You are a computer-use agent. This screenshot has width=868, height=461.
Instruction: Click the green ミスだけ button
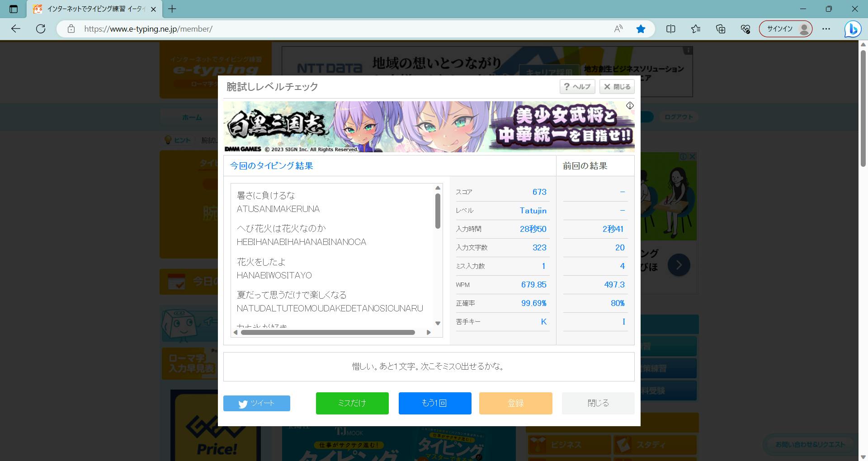352,403
